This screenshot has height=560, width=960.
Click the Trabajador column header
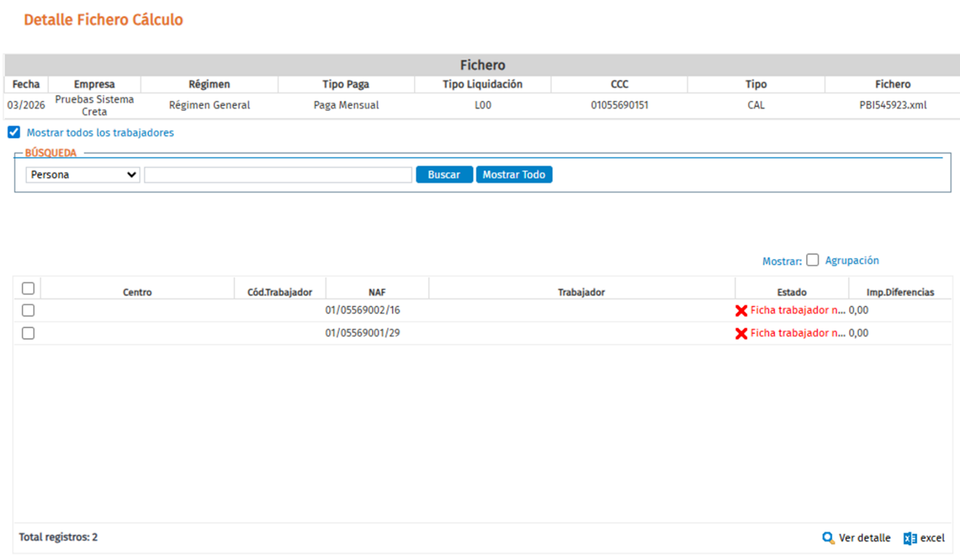pos(581,292)
